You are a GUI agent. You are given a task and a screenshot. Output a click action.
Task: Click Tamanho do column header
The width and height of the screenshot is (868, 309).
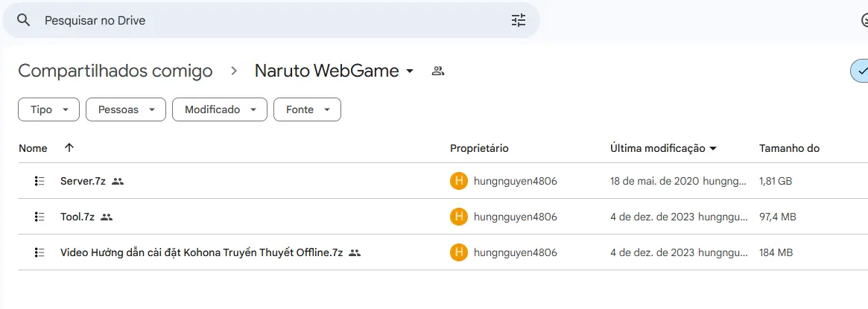[789, 148]
